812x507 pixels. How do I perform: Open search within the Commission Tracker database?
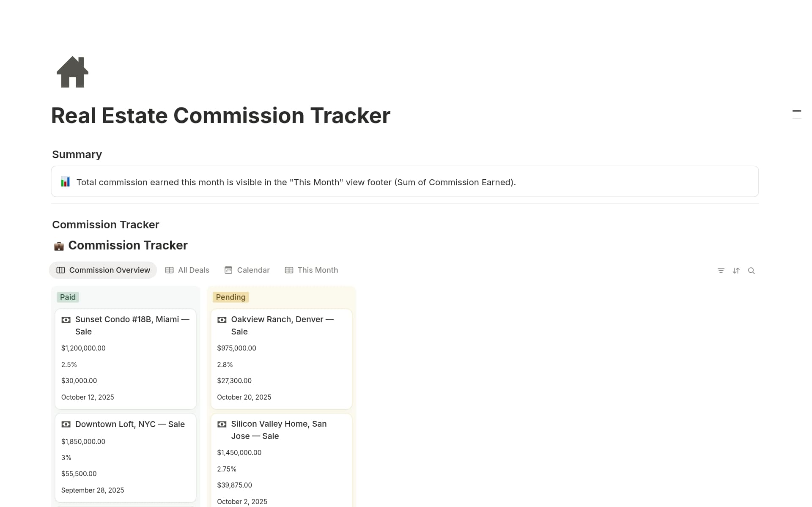tap(752, 270)
